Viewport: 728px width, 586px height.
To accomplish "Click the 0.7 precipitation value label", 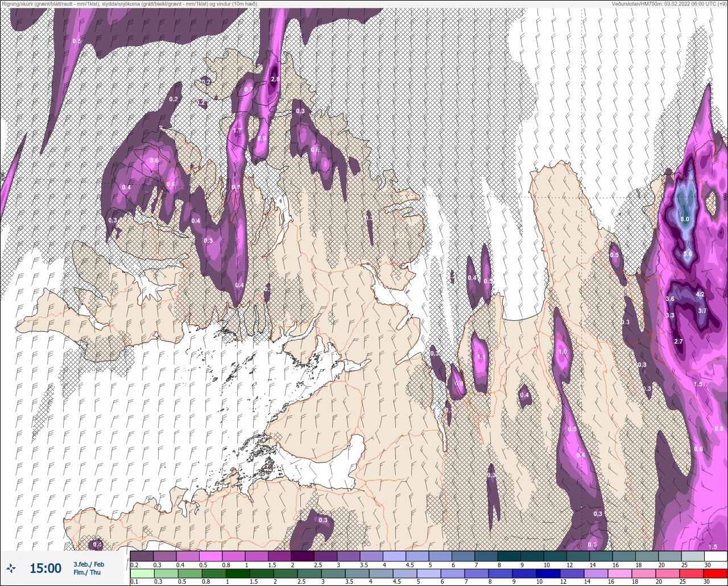I will 249,89.
